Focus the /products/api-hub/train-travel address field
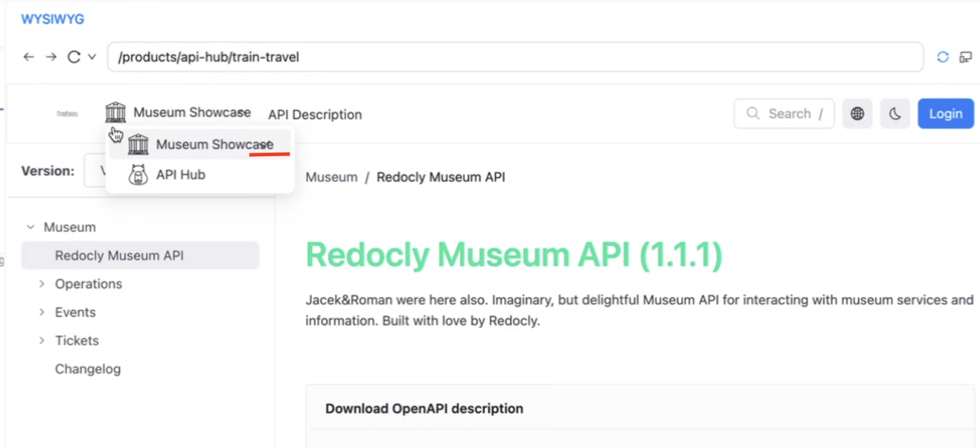Image resolution: width=980 pixels, height=448 pixels. pyautogui.click(x=515, y=57)
